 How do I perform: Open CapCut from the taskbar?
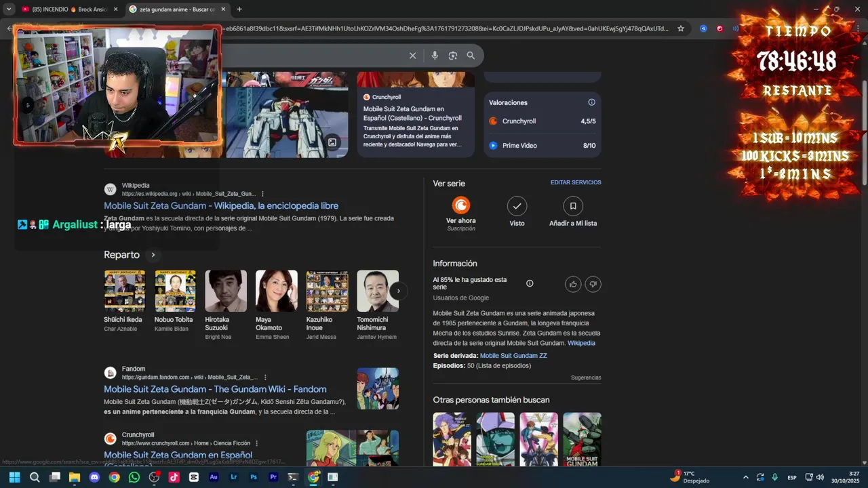(x=194, y=477)
